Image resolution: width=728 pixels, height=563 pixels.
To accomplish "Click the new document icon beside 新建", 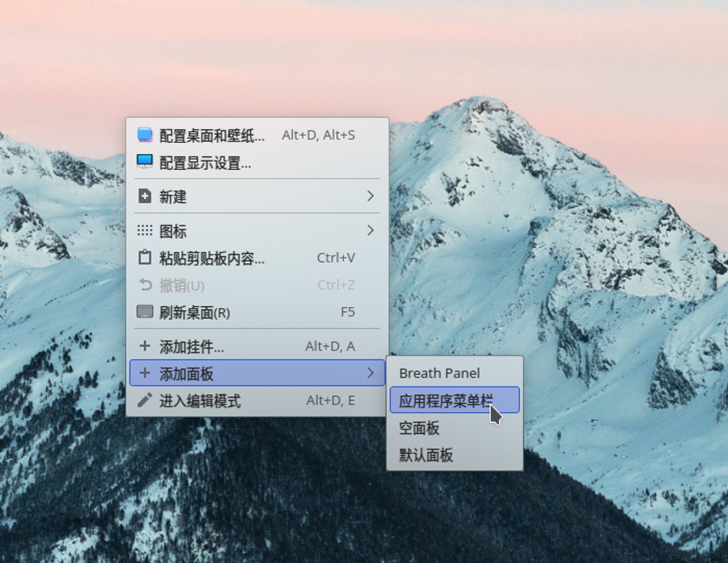I will point(145,196).
